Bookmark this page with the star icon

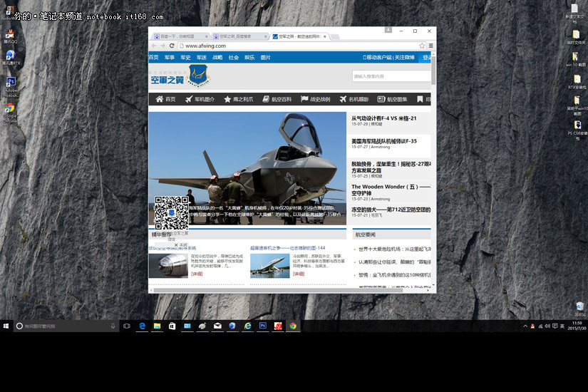pyautogui.click(x=422, y=46)
